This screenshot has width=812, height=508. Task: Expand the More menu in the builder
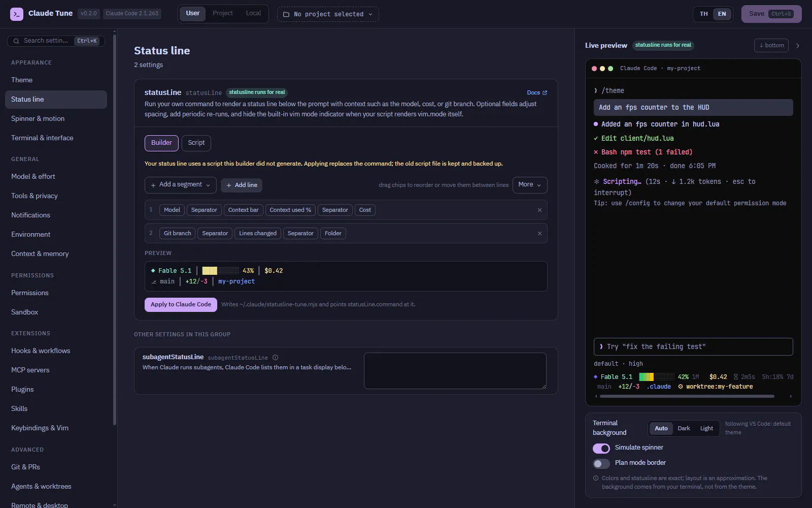pyautogui.click(x=530, y=185)
